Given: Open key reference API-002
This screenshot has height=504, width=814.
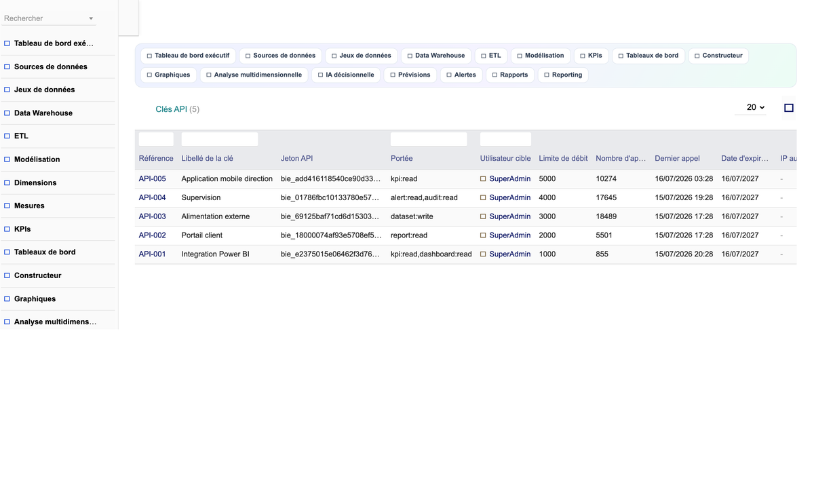Looking at the screenshot, I should pyautogui.click(x=153, y=235).
